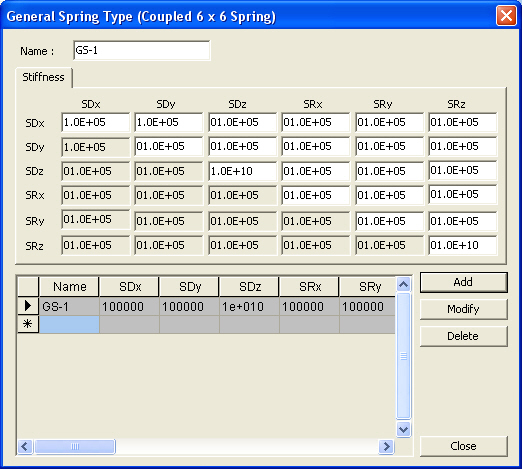Click the SDz row, SRz column stiffness field
Image resolution: width=522 pixels, height=469 pixels.
[x=463, y=171]
